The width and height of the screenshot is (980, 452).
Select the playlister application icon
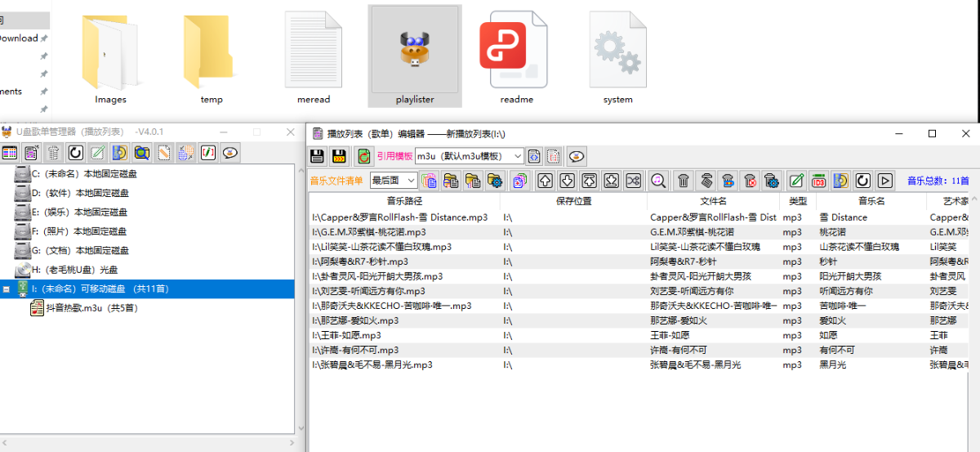point(415,56)
